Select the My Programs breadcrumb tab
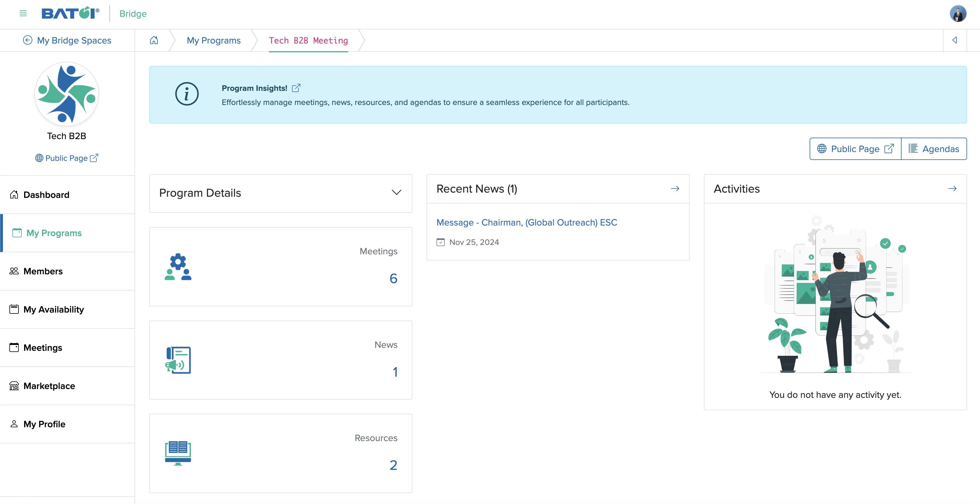The width and height of the screenshot is (980, 504). pyautogui.click(x=214, y=41)
